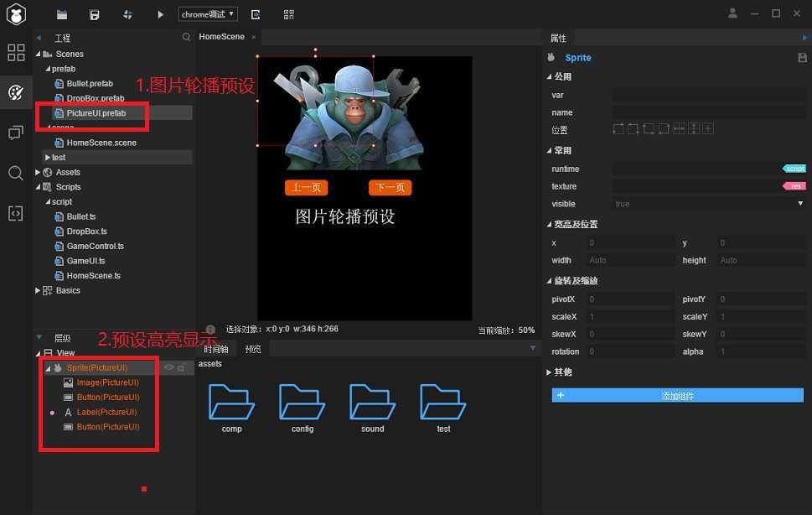The height and width of the screenshot is (515, 812).
Task: Open the chrome调试 debug mode dropdown
Action: (x=208, y=14)
